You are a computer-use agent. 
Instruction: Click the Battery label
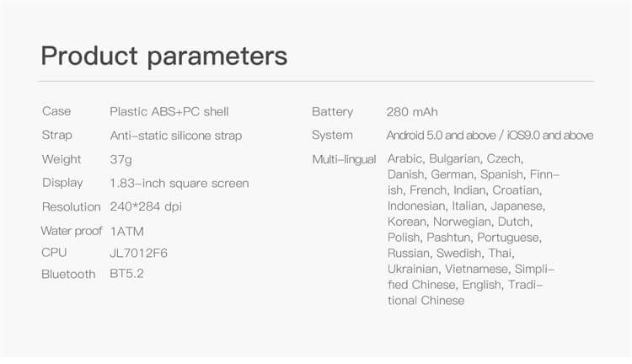(x=333, y=112)
